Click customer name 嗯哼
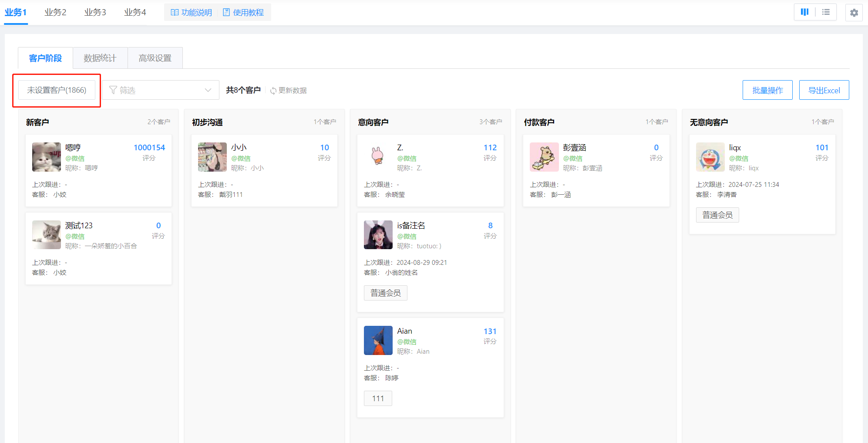Image resolution: width=868 pixels, height=443 pixels. coord(73,148)
